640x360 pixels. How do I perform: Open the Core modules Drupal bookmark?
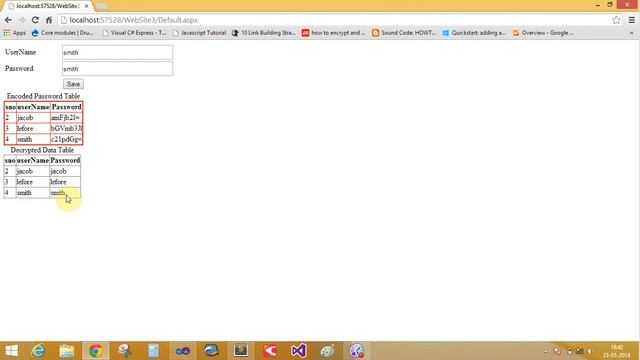[x=62, y=33]
